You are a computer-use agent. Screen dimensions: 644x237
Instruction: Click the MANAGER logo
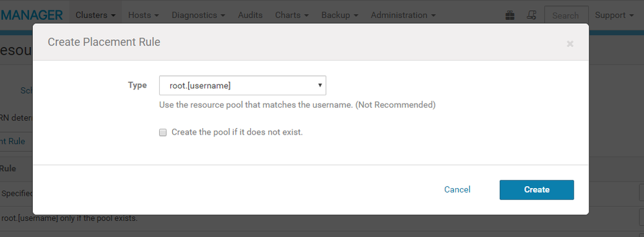32,15
